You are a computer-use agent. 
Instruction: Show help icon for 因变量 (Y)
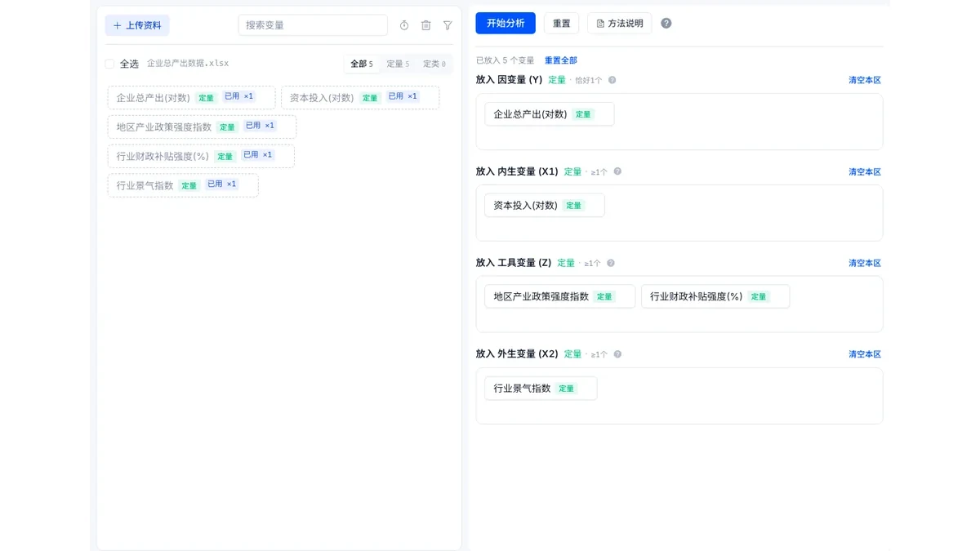tap(612, 80)
